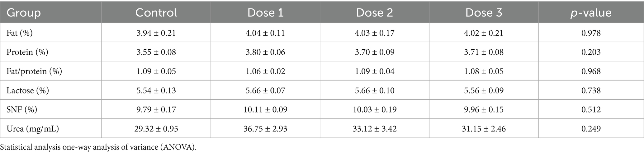Click the Dose 1 urea value 36.75 ± 2.93
This screenshot has height=154, width=644.
[x=265, y=129]
